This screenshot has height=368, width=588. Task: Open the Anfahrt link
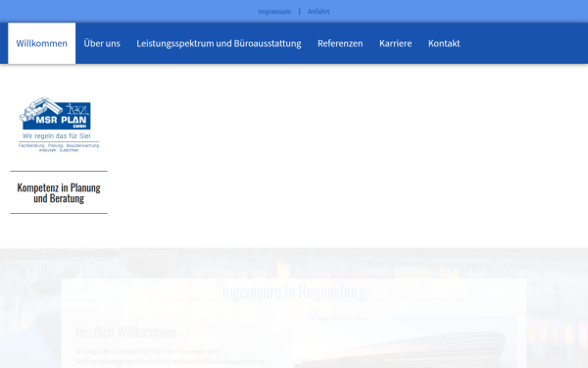[318, 12]
